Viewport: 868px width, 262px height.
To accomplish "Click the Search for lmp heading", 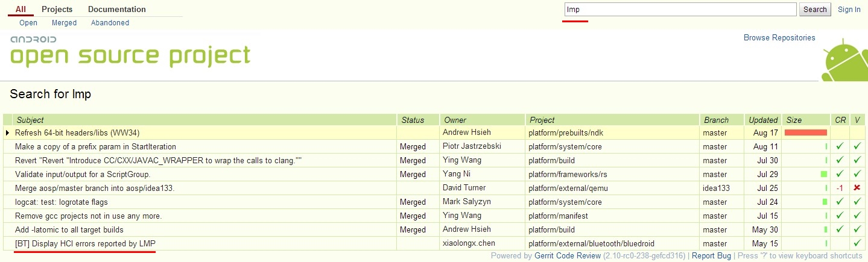I will click(51, 95).
